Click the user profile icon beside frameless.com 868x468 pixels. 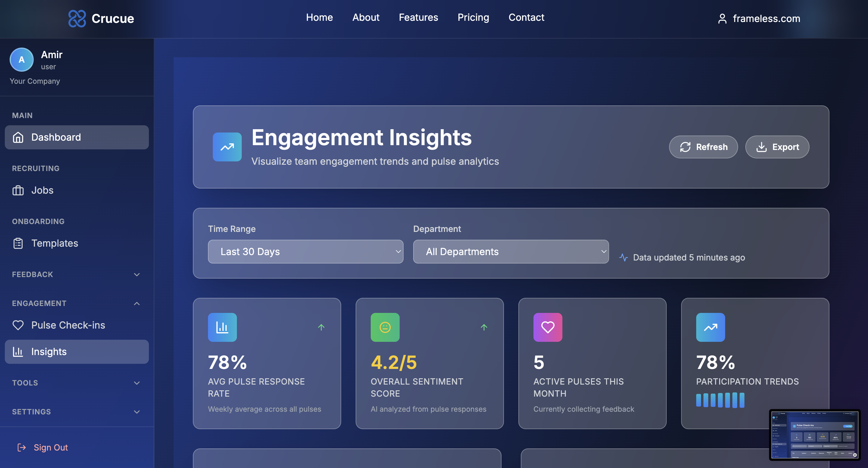point(722,18)
